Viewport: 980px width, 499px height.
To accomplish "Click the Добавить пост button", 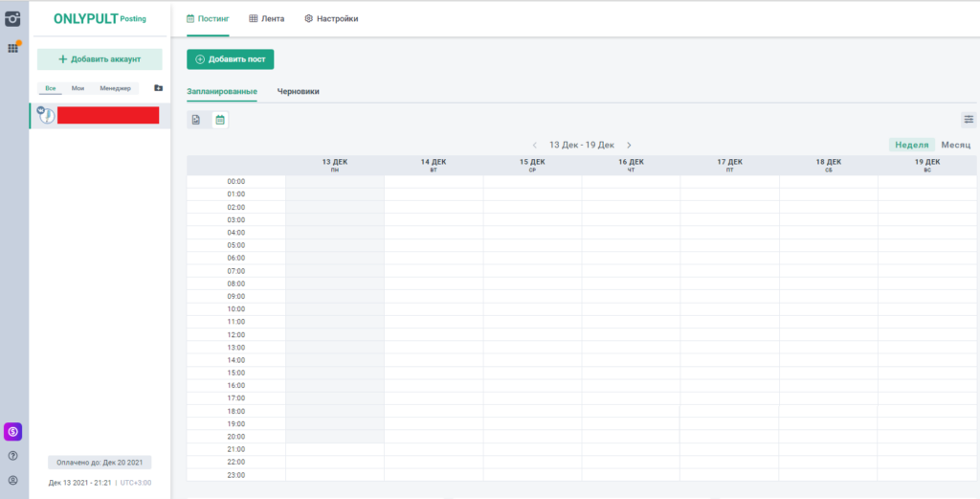I will tap(231, 59).
